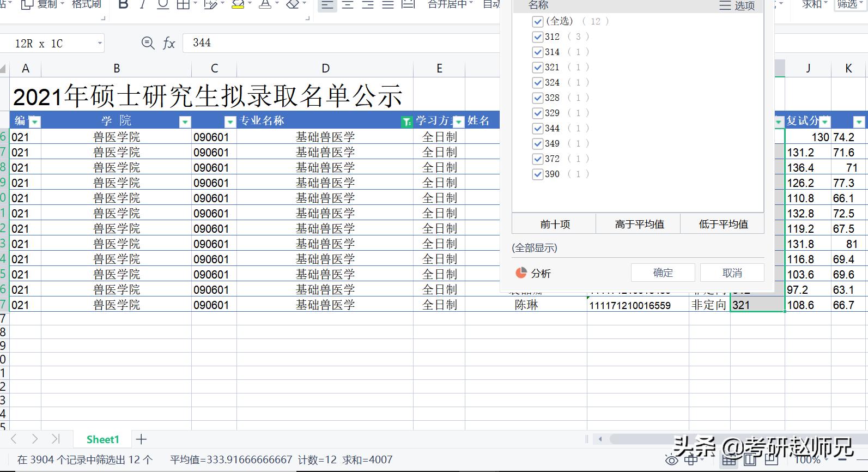Uncheck the 312 filter checkbox
868x472 pixels.
tap(538, 37)
